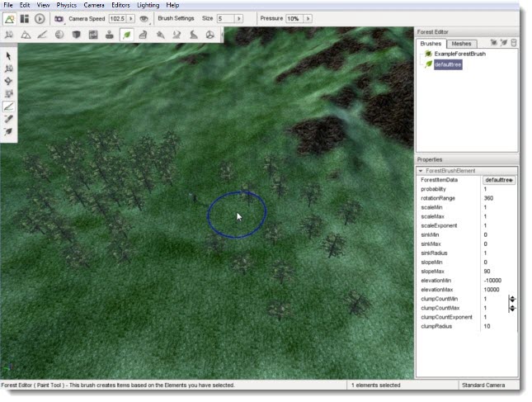The height and width of the screenshot is (402, 532).
Task: Choose the forest Erase tool
Action: click(8, 119)
